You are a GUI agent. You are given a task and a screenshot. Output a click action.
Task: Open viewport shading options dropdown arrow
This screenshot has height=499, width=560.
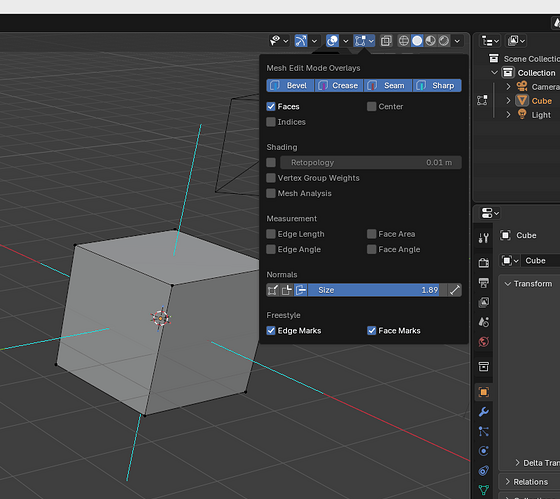[x=457, y=41]
